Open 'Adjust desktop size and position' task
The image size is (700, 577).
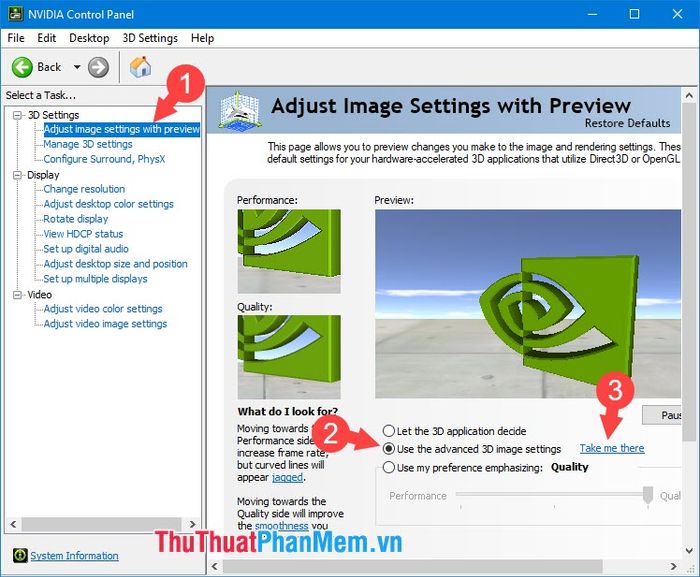click(116, 264)
